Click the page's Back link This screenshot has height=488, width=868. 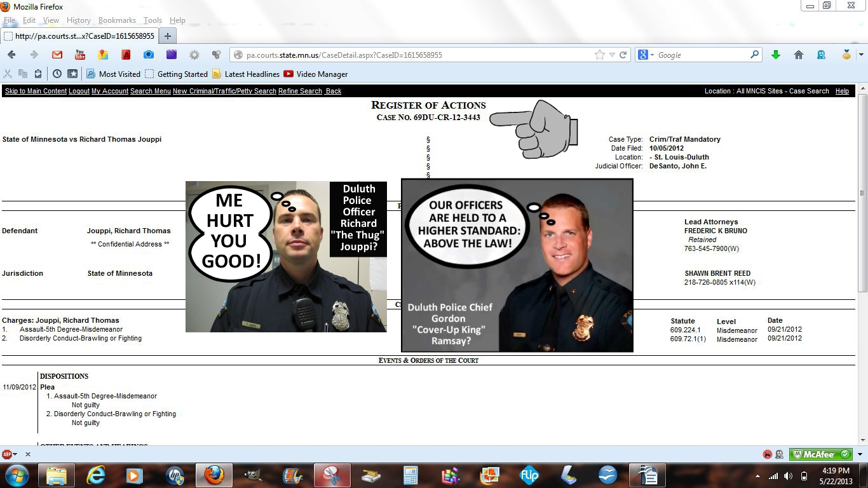pyautogui.click(x=334, y=91)
